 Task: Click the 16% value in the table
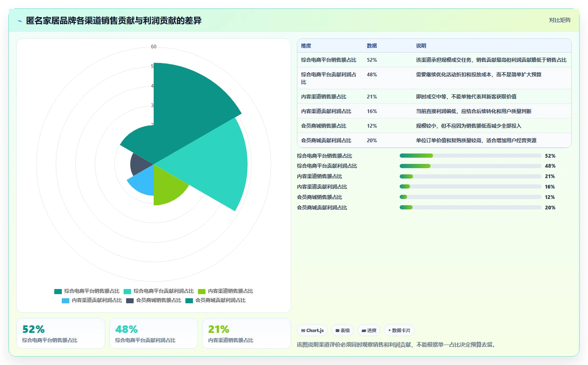pos(372,111)
